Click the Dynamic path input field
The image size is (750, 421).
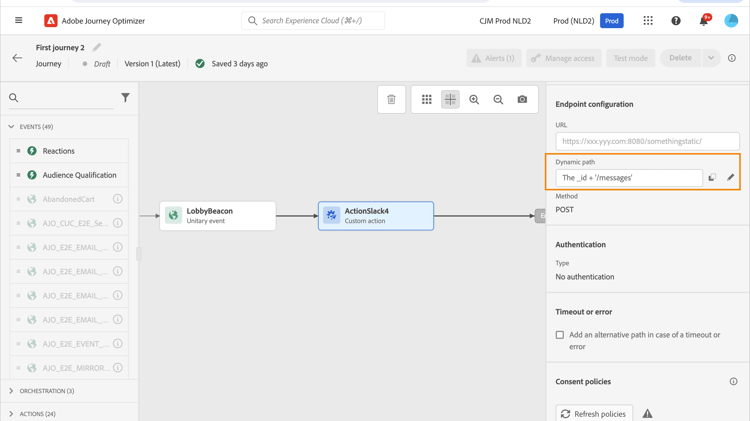[x=629, y=178]
